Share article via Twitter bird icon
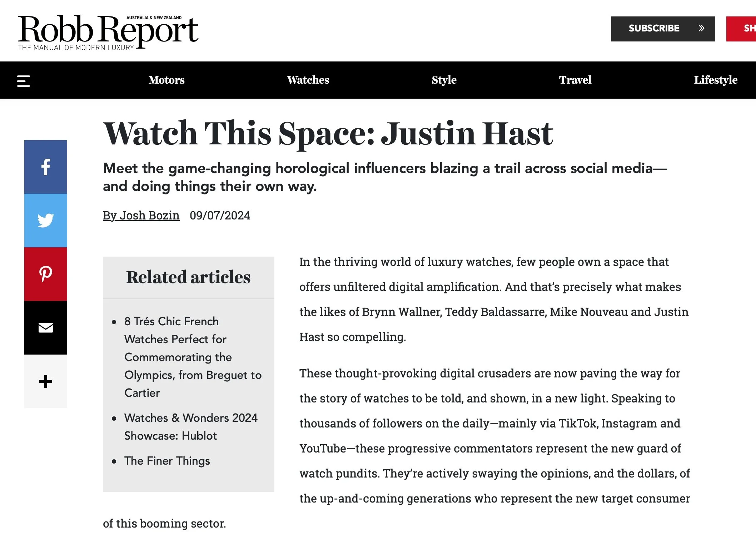The width and height of the screenshot is (756, 554). tap(45, 221)
